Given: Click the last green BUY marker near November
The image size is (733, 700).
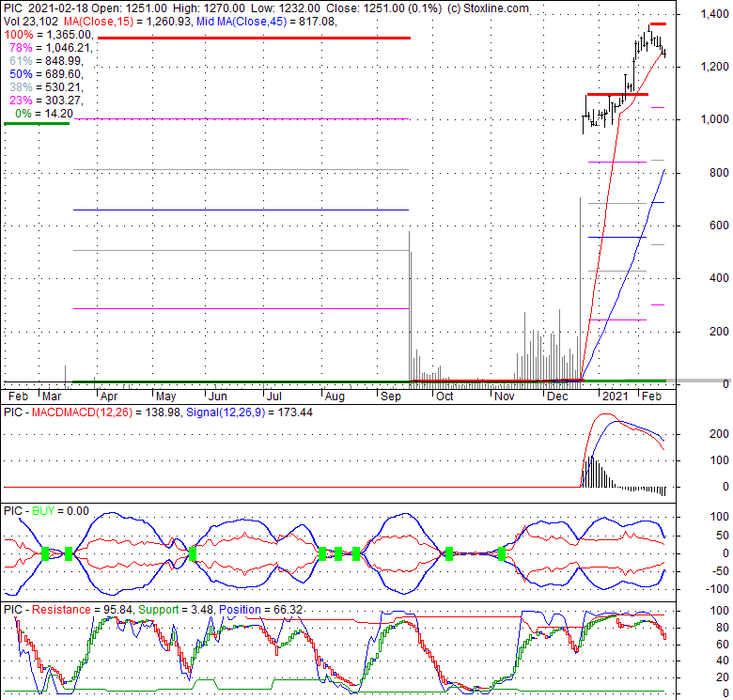Looking at the screenshot, I should pyautogui.click(x=502, y=553).
